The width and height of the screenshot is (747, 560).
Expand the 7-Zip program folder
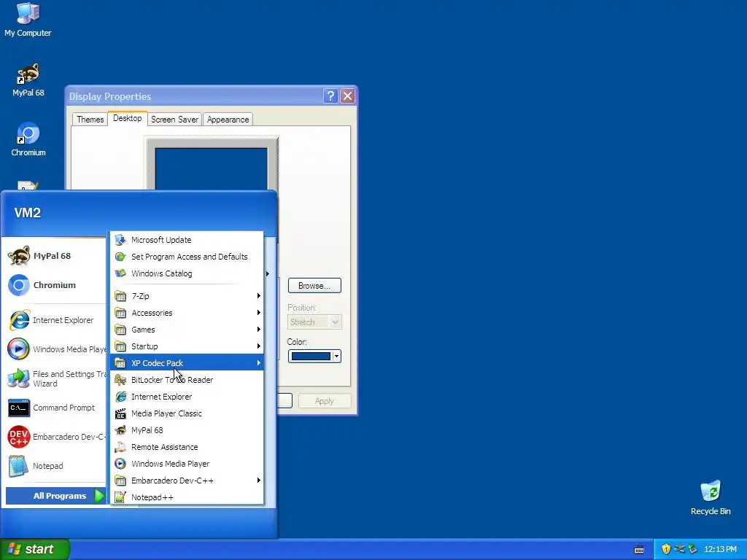coord(187,296)
